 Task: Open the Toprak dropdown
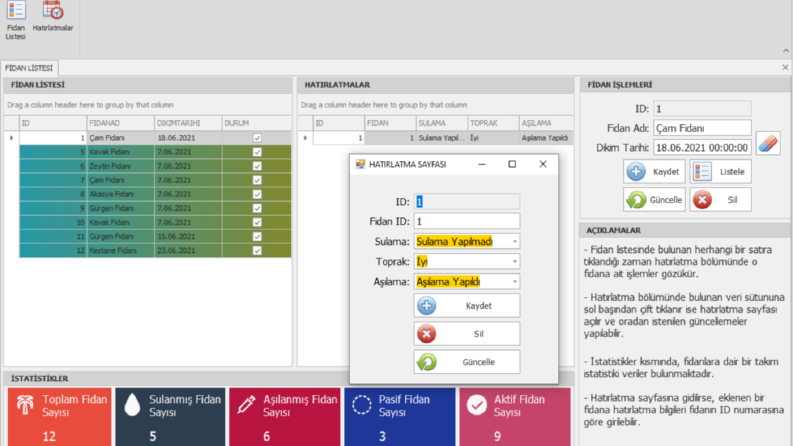(x=515, y=261)
